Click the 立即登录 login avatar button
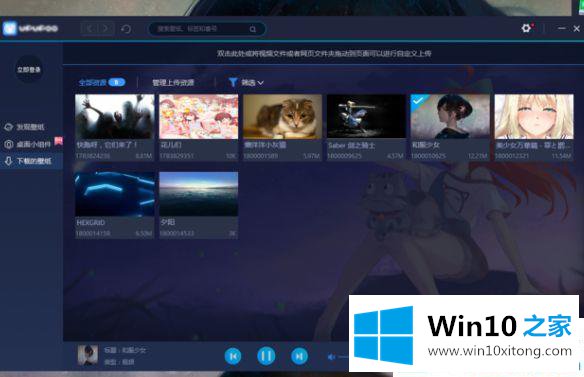 coord(29,70)
